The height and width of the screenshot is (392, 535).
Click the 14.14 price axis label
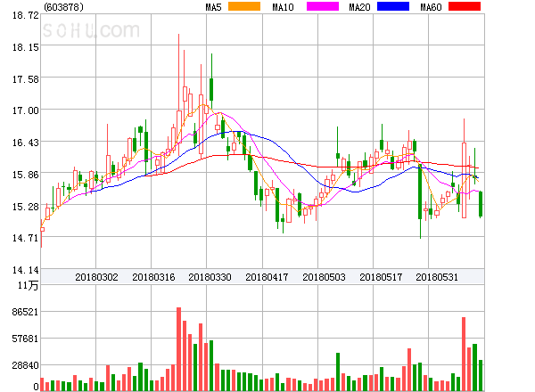pos(26,270)
